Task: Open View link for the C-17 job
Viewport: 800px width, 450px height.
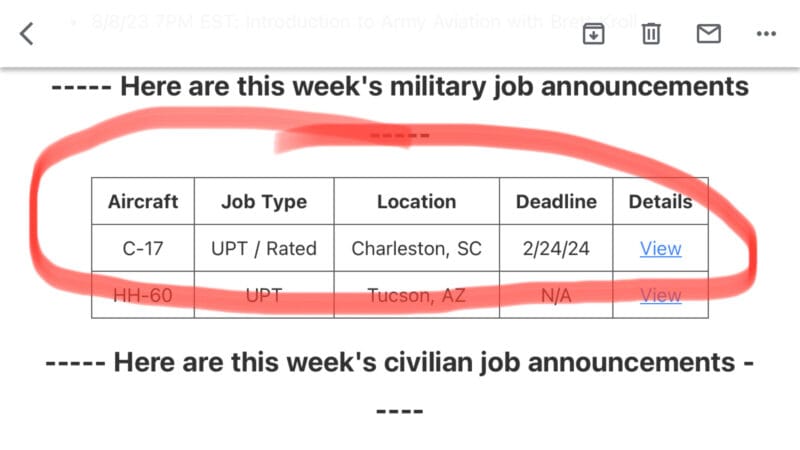Action: (660, 248)
